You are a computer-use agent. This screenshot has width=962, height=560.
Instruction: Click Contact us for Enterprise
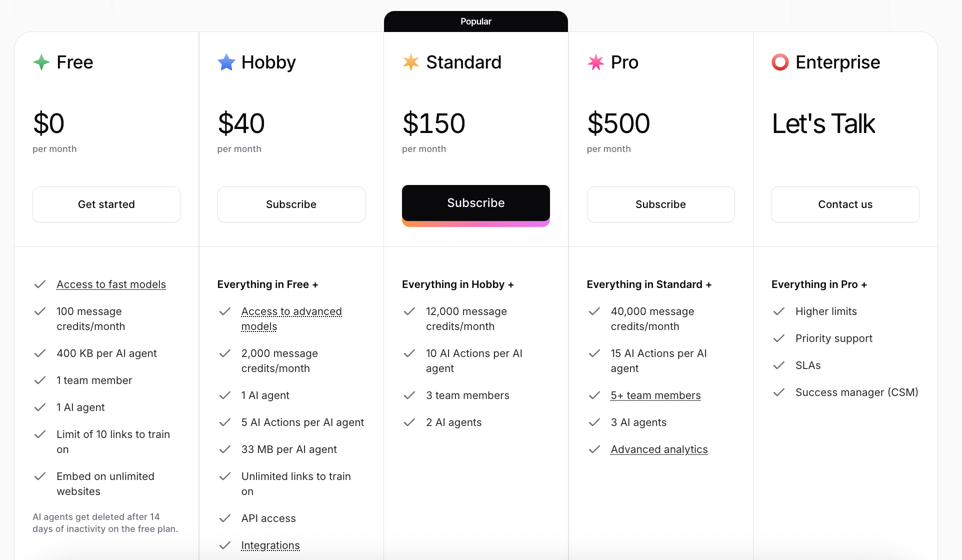[x=845, y=204]
